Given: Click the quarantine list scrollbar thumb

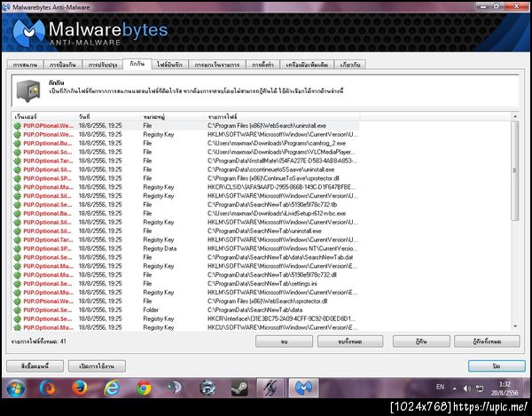Looking at the screenshot, I should [x=515, y=170].
